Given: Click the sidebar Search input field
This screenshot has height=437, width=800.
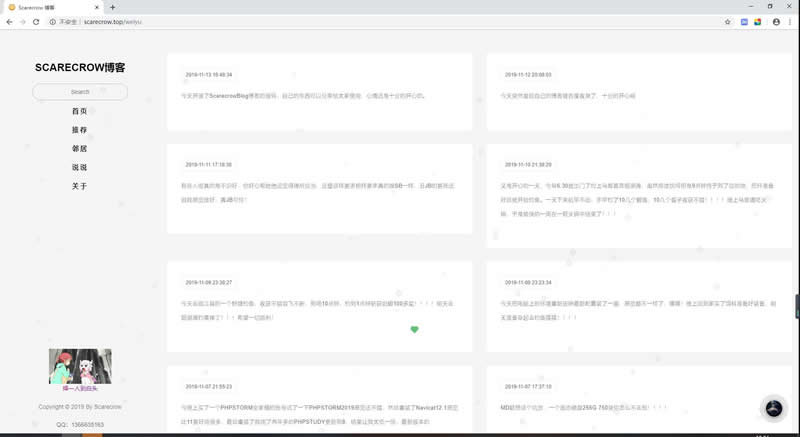Looking at the screenshot, I should pos(80,92).
